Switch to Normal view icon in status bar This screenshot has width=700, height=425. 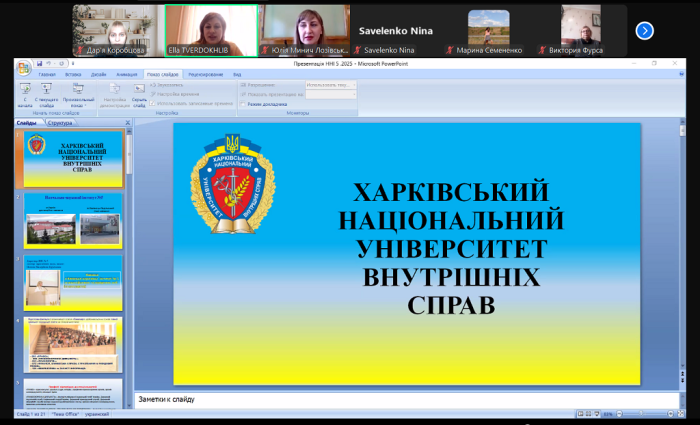click(580, 414)
